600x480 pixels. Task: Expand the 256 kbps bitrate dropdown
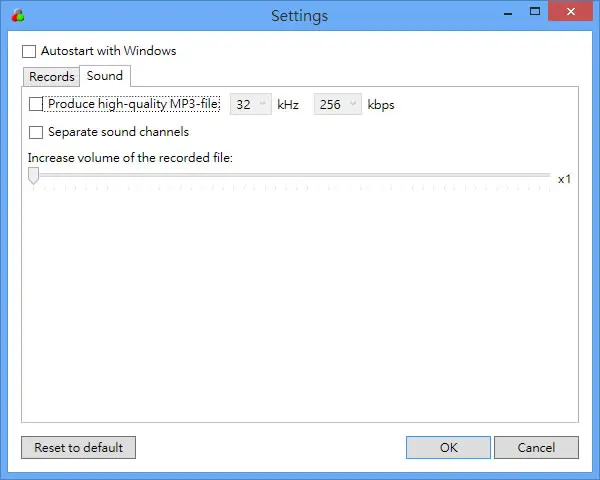coord(338,104)
